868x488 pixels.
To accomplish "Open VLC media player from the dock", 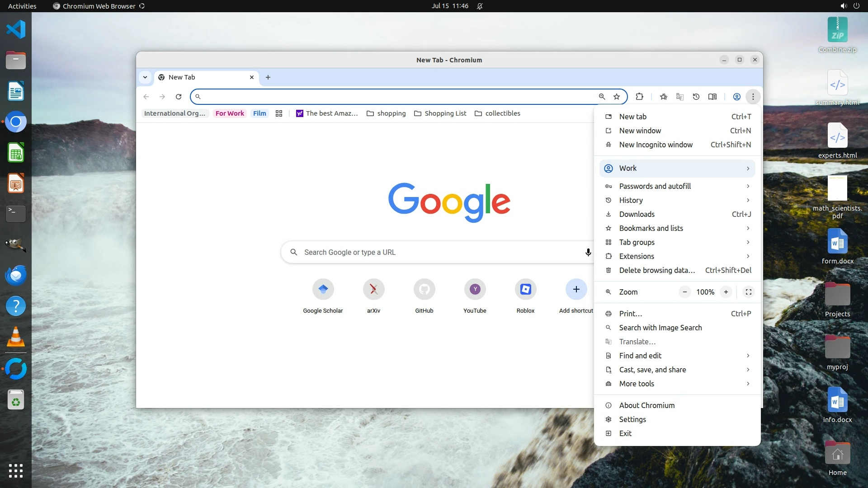I will pos(16,337).
